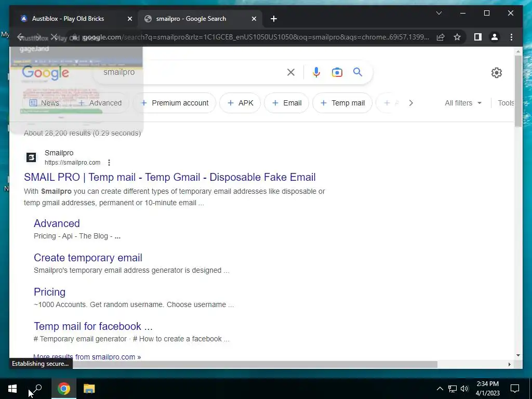Open the https://smailpro.com URL link

tap(73, 163)
